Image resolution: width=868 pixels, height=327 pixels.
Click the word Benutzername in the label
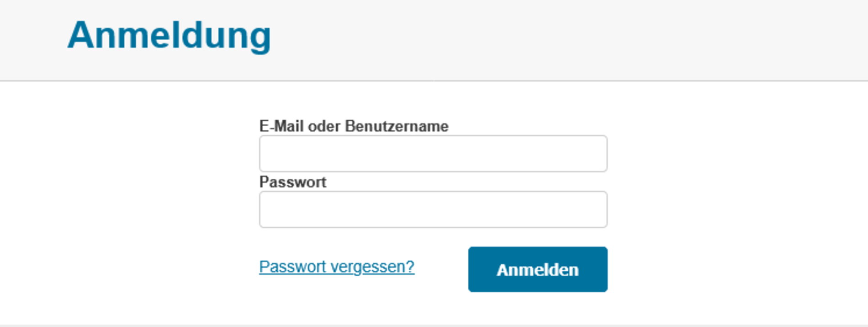(397, 126)
